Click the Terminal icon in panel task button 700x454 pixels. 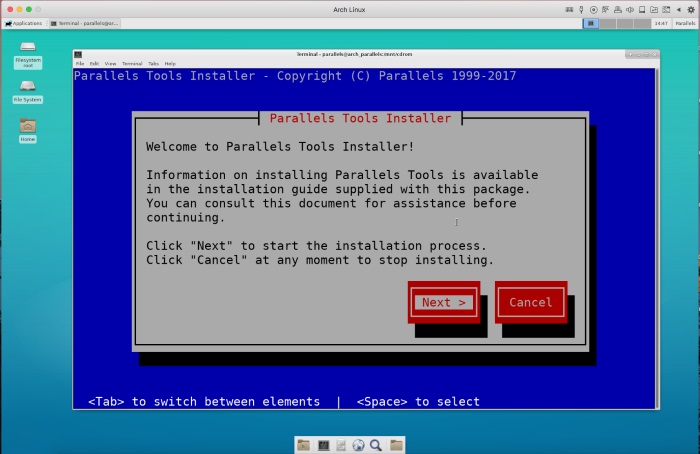click(x=54, y=23)
